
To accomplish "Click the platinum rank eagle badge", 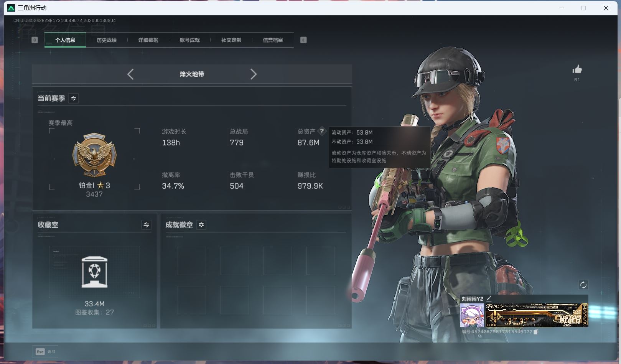I will point(94,155).
